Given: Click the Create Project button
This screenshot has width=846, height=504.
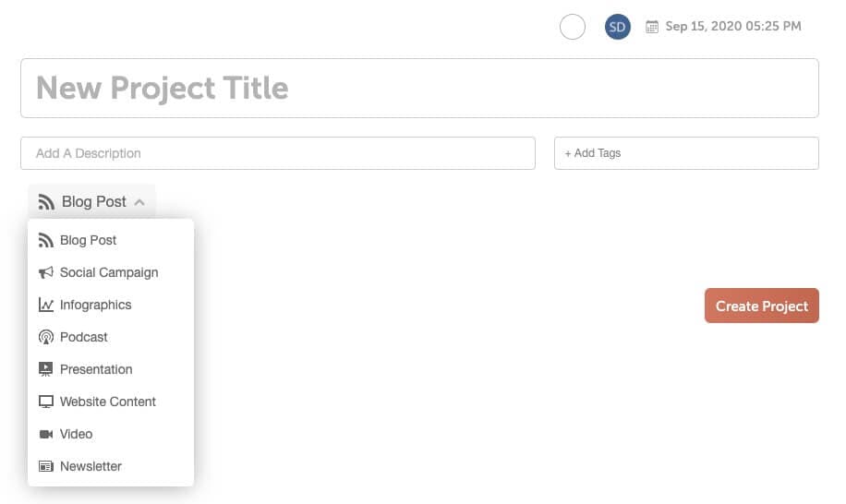Looking at the screenshot, I should click(762, 306).
